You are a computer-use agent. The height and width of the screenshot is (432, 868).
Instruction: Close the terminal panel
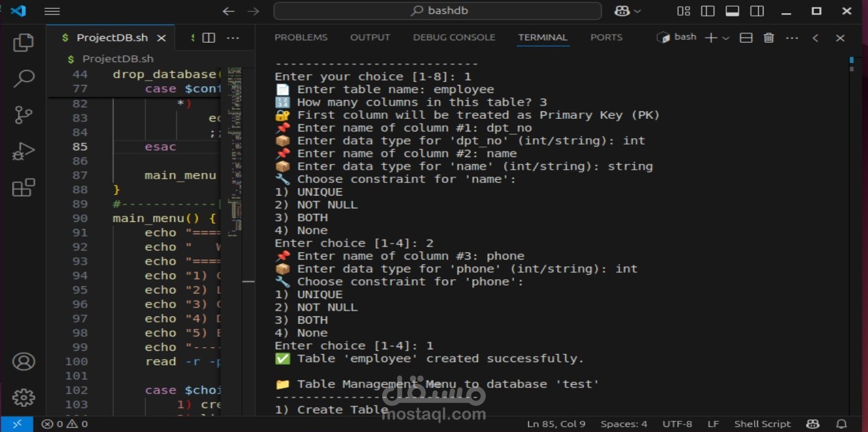(840, 38)
